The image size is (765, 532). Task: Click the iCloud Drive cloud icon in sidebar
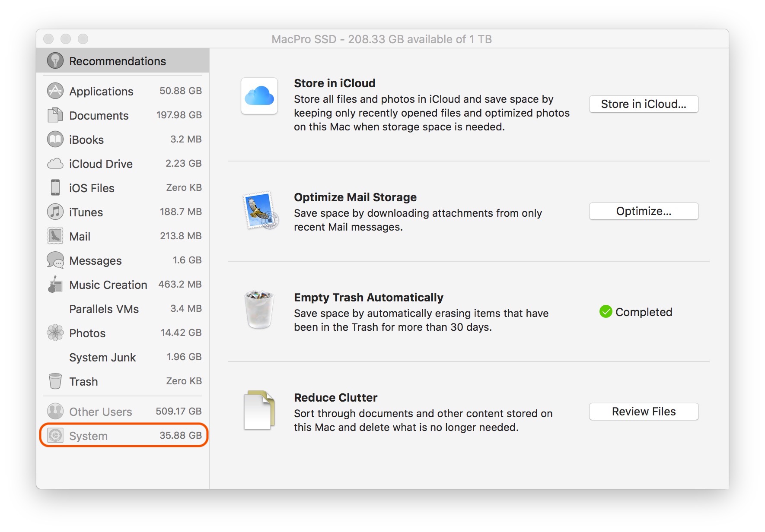55,163
